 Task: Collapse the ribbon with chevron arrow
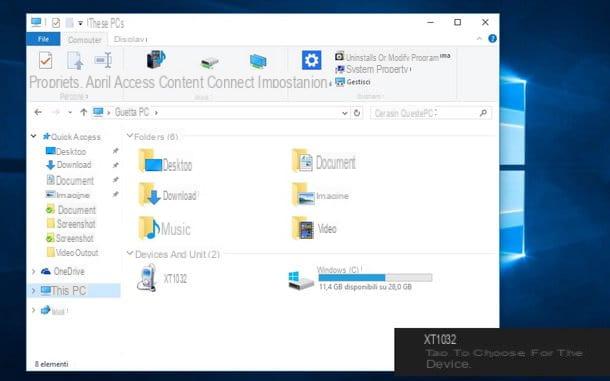(x=479, y=39)
